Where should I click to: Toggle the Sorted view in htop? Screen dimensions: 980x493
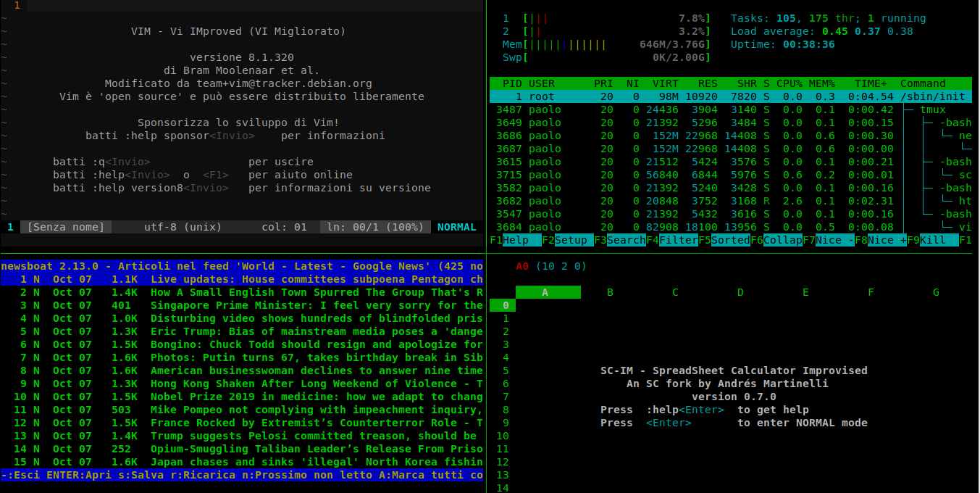click(730, 240)
